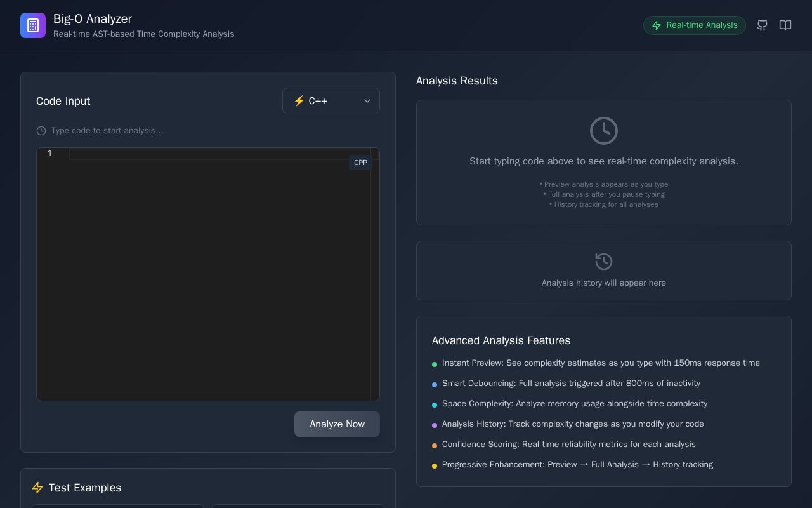The image size is (812, 508).
Task: Click the line number 1 in editor gutter
Action: pyautogui.click(x=49, y=154)
